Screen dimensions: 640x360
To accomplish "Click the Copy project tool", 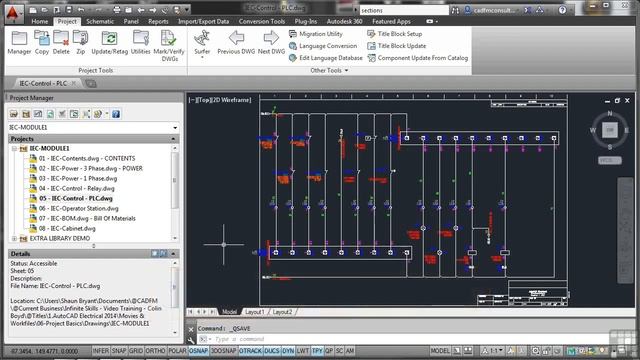I will point(42,42).
